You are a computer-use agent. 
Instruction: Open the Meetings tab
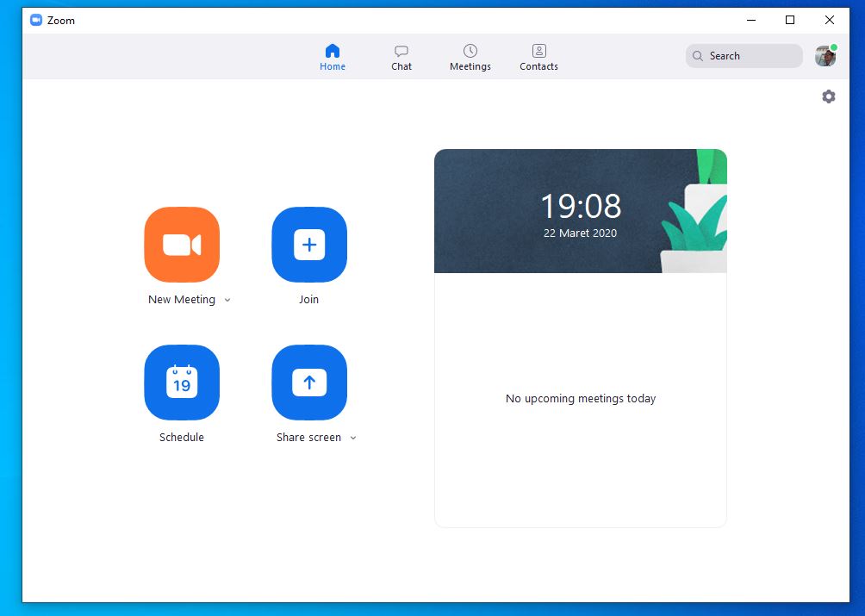[470, 57]
